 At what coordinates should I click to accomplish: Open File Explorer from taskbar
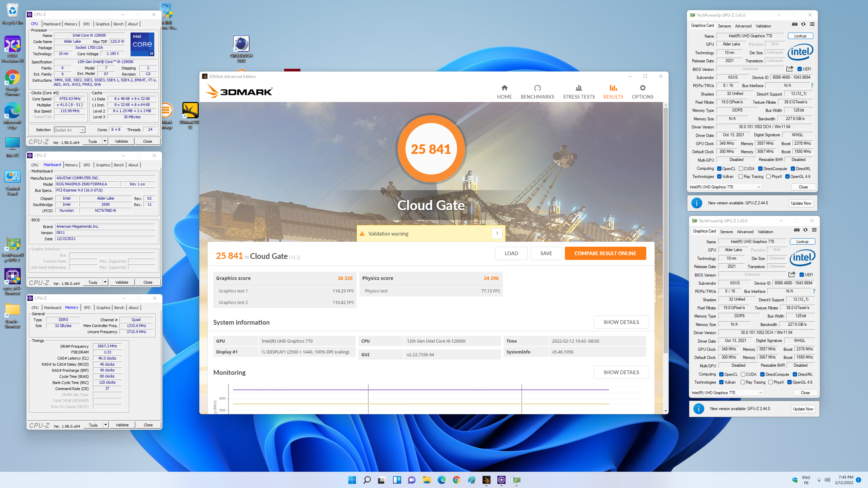[427, 480]
